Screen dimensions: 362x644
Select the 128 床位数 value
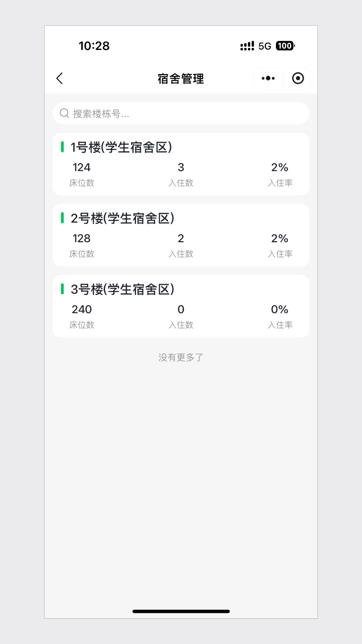[x=82, y=238]
